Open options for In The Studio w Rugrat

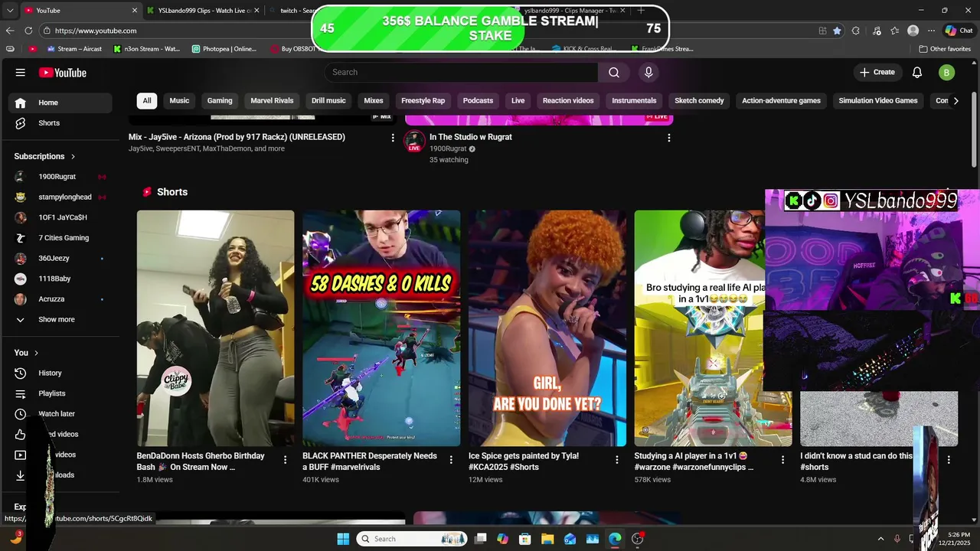[x=668, y=138]
